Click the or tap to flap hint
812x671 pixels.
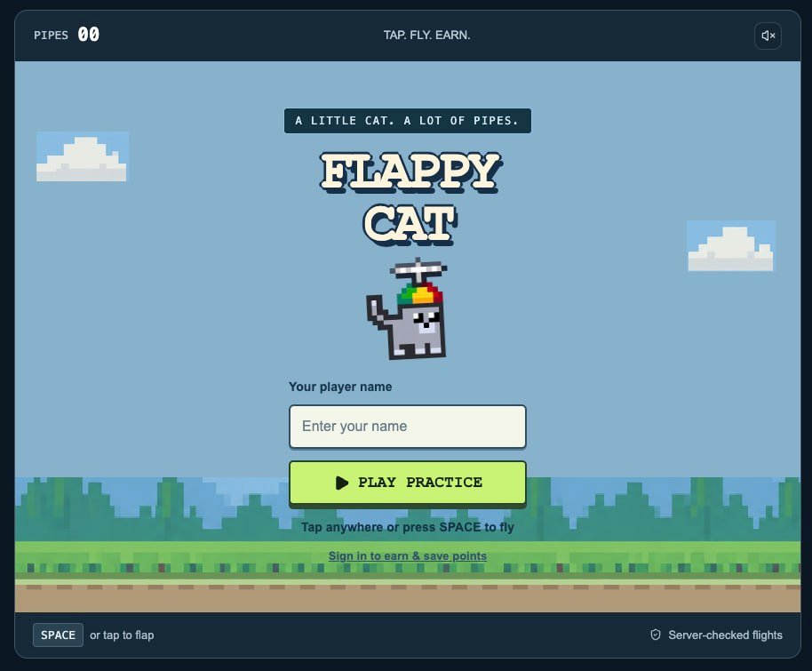pyautogui.click(x=122, y=635)
